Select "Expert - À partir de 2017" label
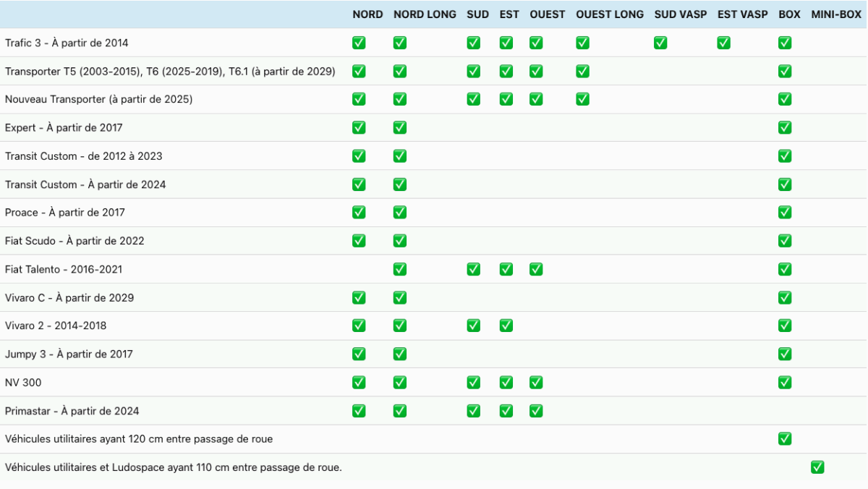This screenshot has width=868, height=489. [64, 127]
